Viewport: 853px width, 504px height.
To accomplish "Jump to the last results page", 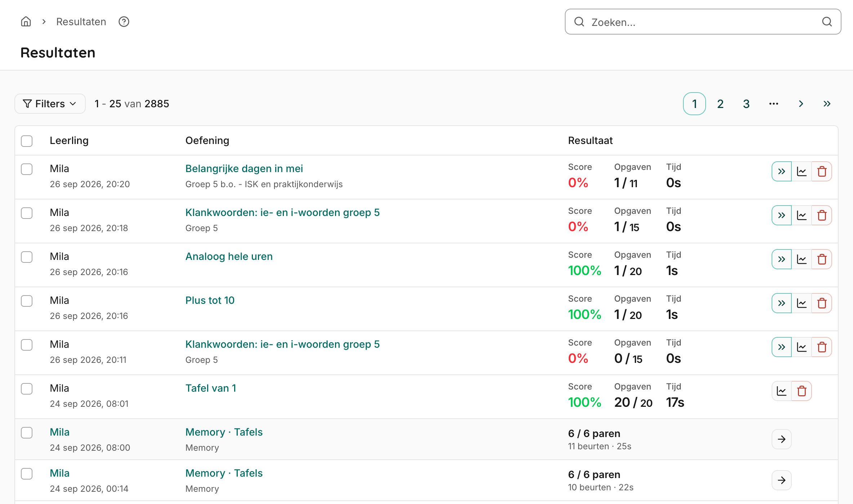I will [827, 104].
